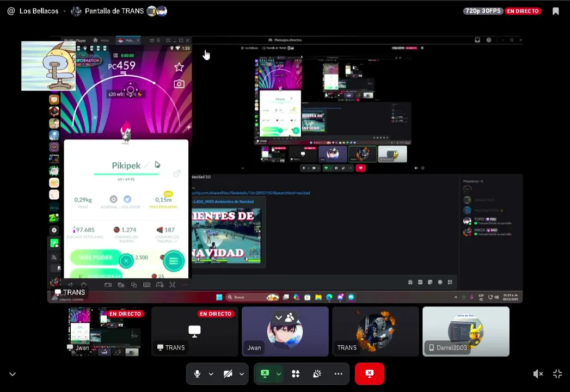
Task: Click the bookmark icon at top right
Action: point(555,11)
